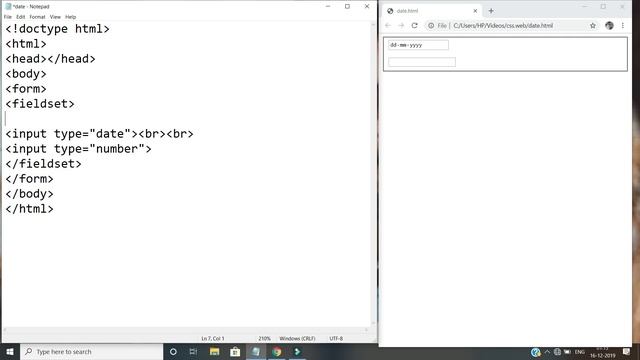This screenshot has height=360, width=640.
Task: Open the network icon in system tray
Action: click(x=557, y=352)
